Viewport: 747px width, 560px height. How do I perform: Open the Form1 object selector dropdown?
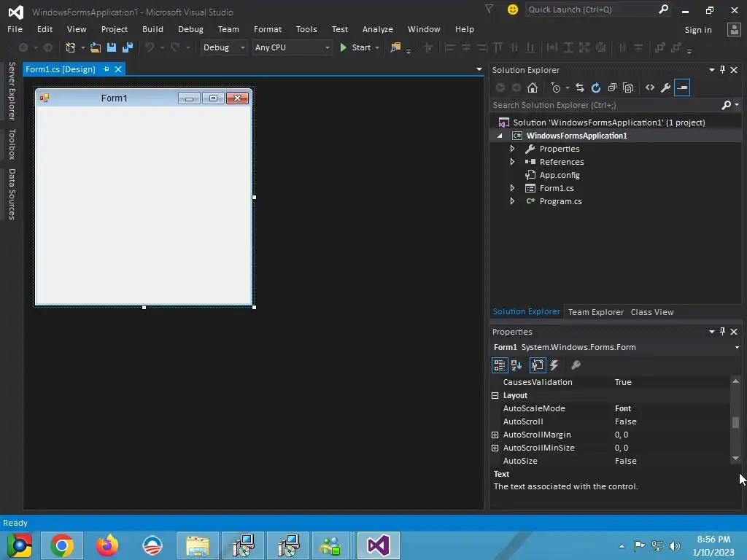click(x=737, y=347)
